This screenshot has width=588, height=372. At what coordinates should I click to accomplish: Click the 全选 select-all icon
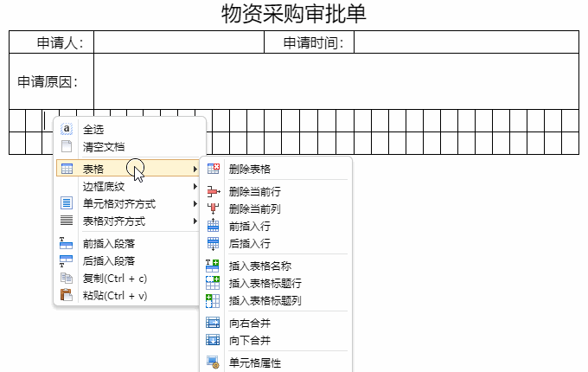pos(67,129)
